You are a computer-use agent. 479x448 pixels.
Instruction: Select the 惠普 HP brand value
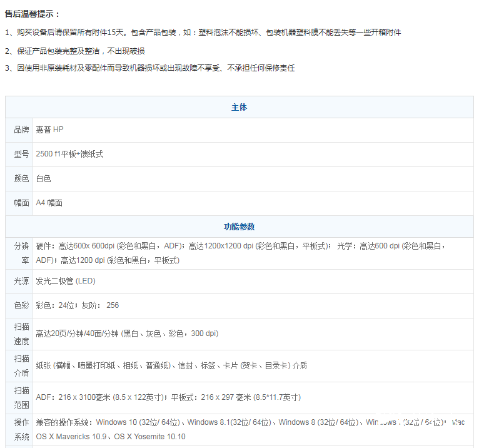(x=49, y=130)
